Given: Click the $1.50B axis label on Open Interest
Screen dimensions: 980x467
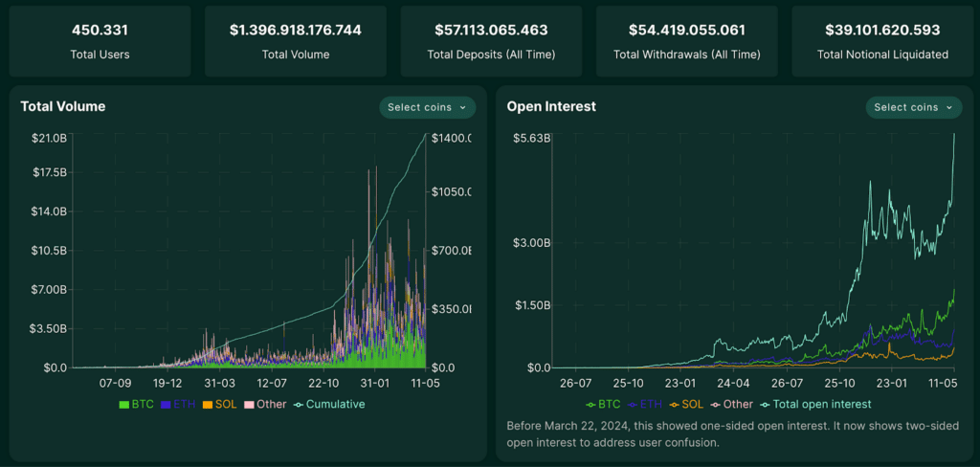Looking at the screenshot, I should click(531, 305).
